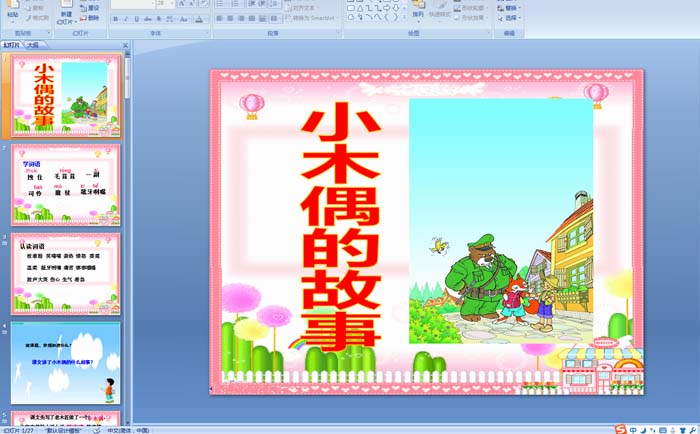
Task: Open Font group dialog launcher
Action: [x=207, y=33]
